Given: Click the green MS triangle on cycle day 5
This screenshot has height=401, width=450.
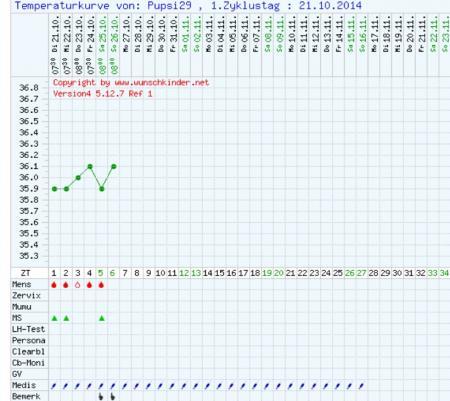Looking at the screenshot, I should tap(102, 318).
